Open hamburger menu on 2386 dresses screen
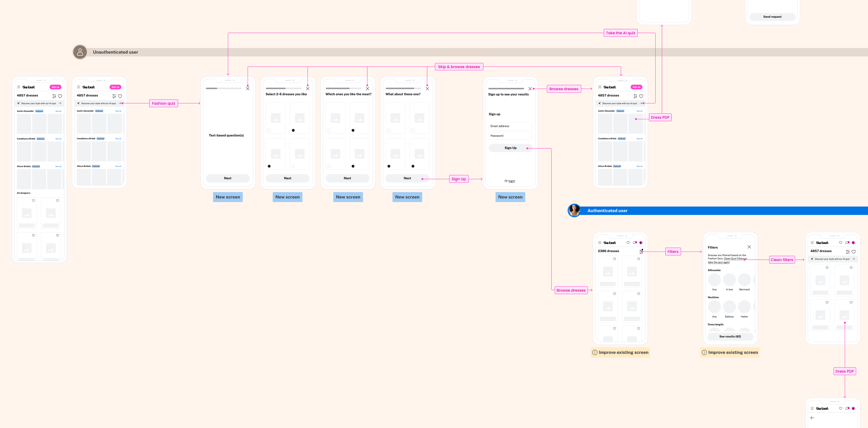 pyautogui.click(x=599, y=243)
